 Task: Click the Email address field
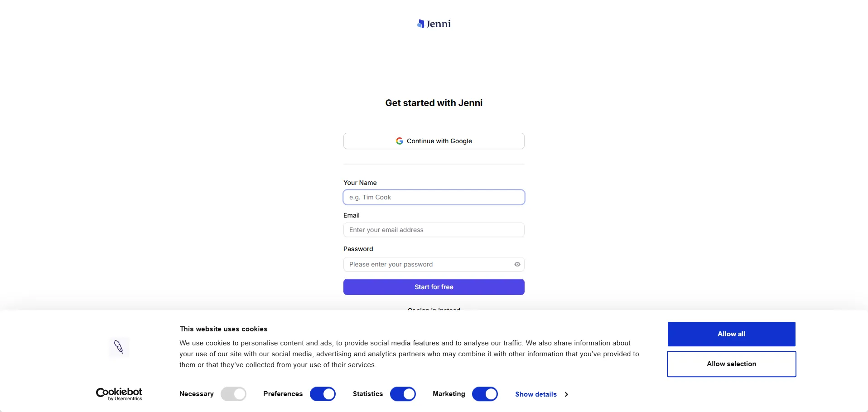coord(434,230)
